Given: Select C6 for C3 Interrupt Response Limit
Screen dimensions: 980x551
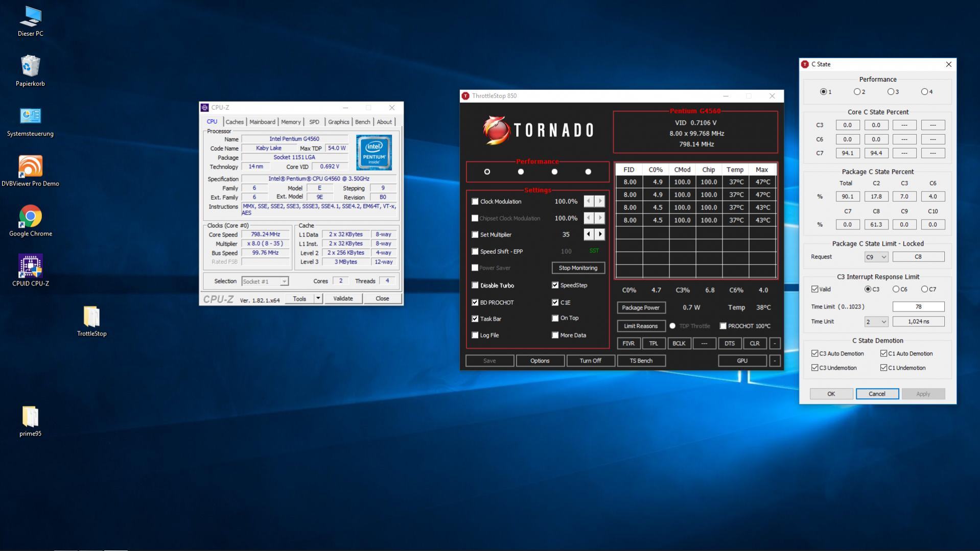Looking at the screenshot, I should click(896, 289).
